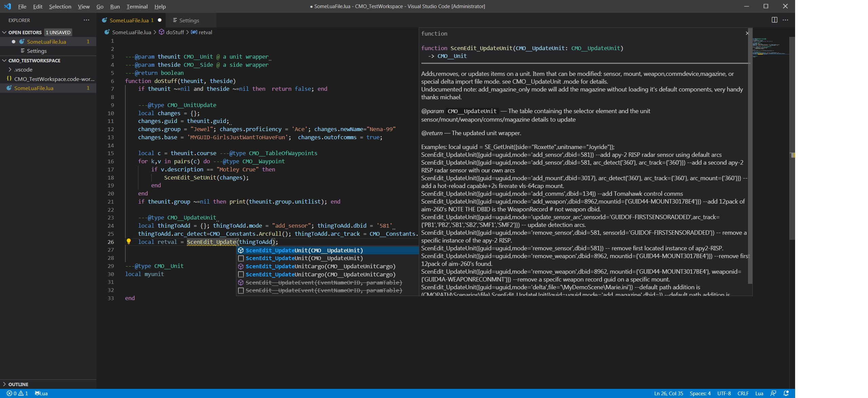The height and width of the screenshot is (398, 868).
Task: Click the editor vertical scrollbar
Action: pyautogui.click(x=792, y=138)
